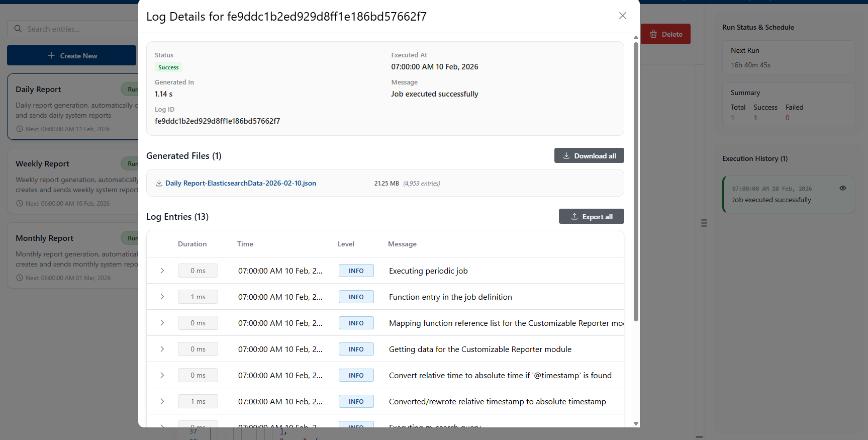868x440 pixels.
Task: Click eye icon in Execution History entry
Action: pos(842,188)
